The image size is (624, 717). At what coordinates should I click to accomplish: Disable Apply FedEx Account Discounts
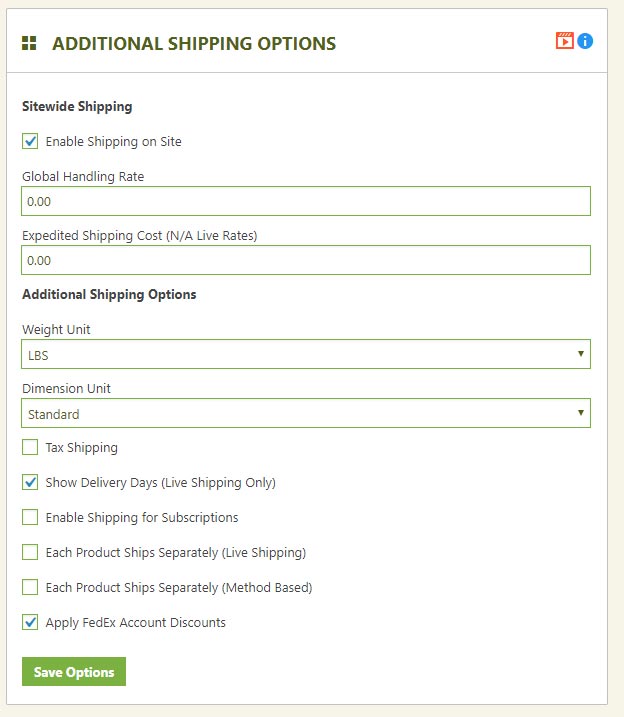tap(30, 622)
